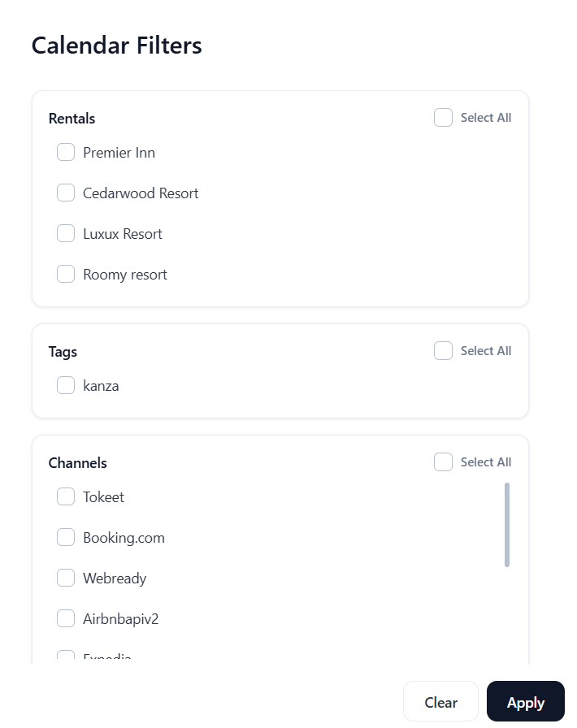Select the Luxux Resort checkbox
The height and width of the screenshot is (728, 577).
(66, 233)
